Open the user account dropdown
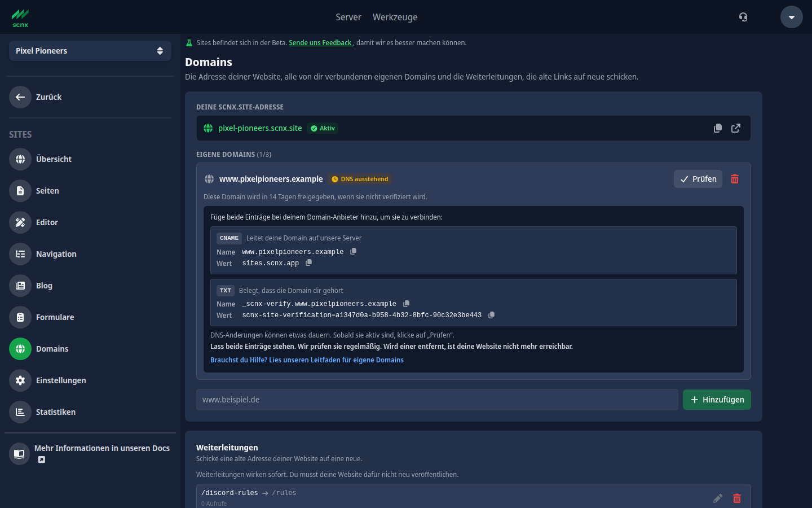This screenshot has height=508, width=812. click(791, 17)
